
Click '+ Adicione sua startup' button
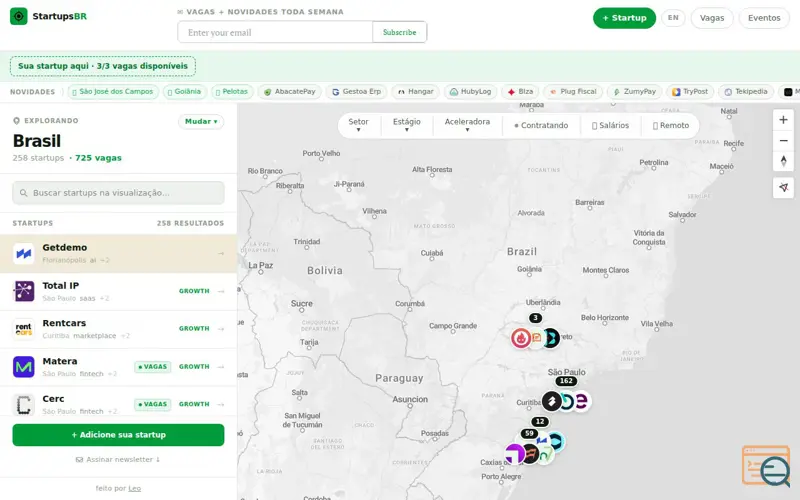pos(118,435)
